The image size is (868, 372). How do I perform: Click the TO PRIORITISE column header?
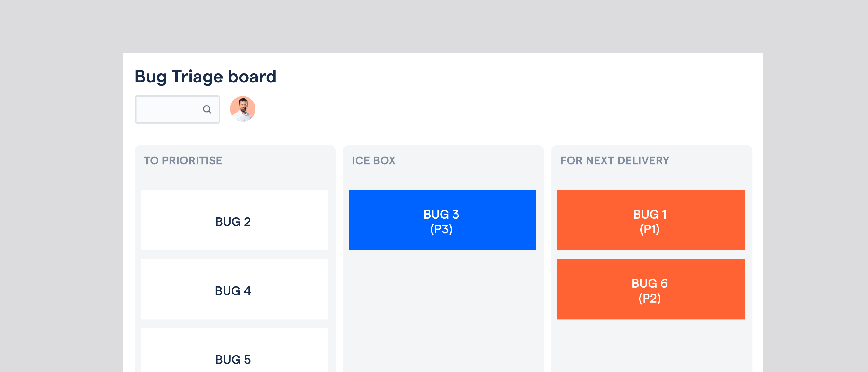pos(183,160)
